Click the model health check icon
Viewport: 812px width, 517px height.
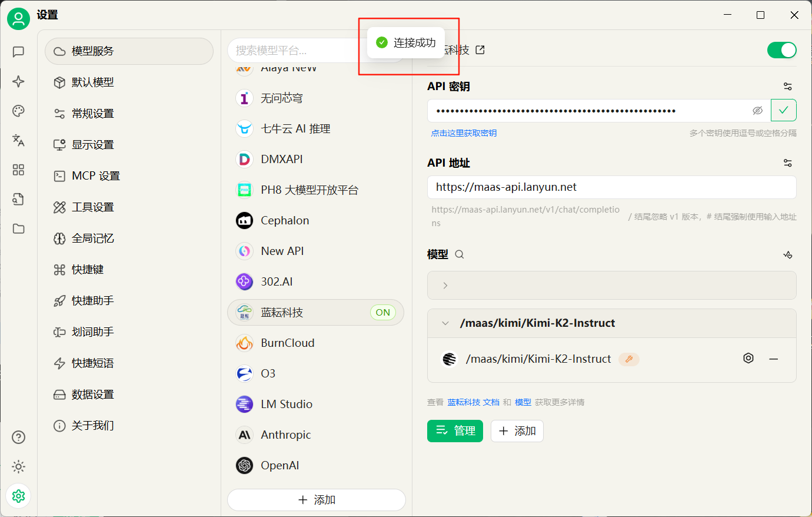point(788,254)
